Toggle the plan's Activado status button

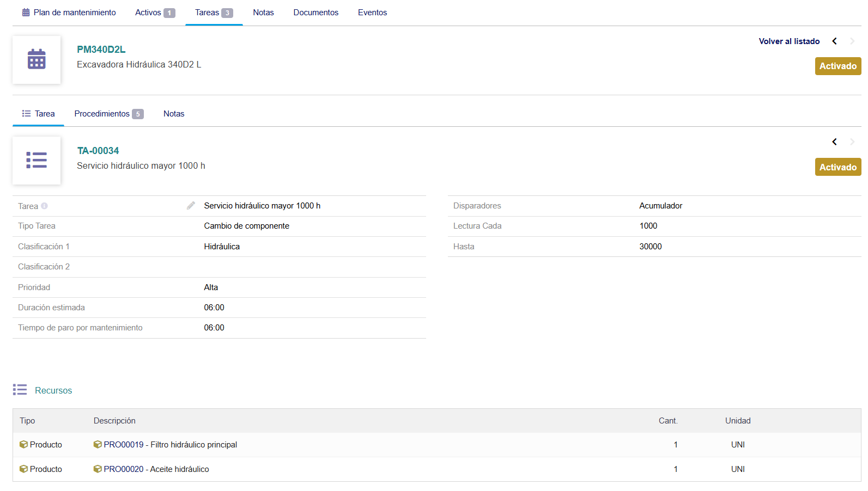click(x=837, y=66)
